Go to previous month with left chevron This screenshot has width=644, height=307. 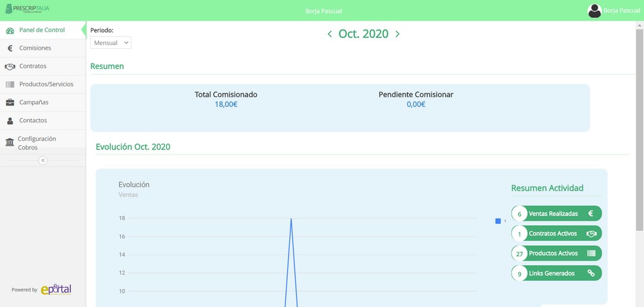tap(330, 34)
